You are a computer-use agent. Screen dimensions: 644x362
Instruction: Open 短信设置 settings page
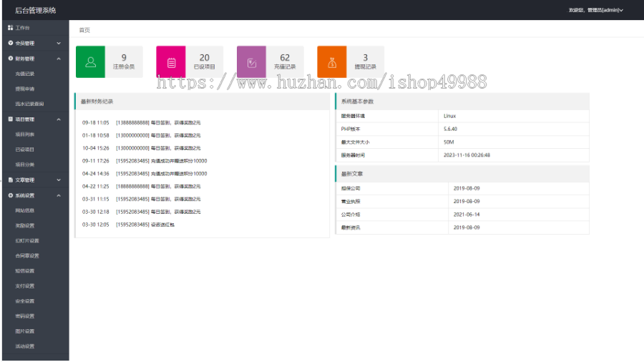pos(24,271)
